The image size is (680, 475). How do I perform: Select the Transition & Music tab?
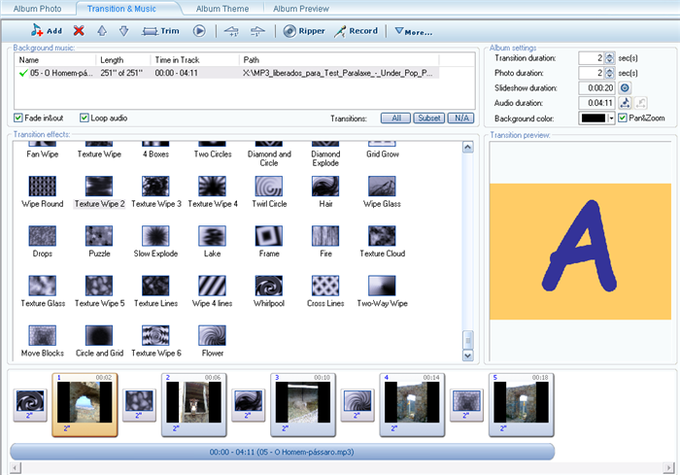(x=121, y=9)
